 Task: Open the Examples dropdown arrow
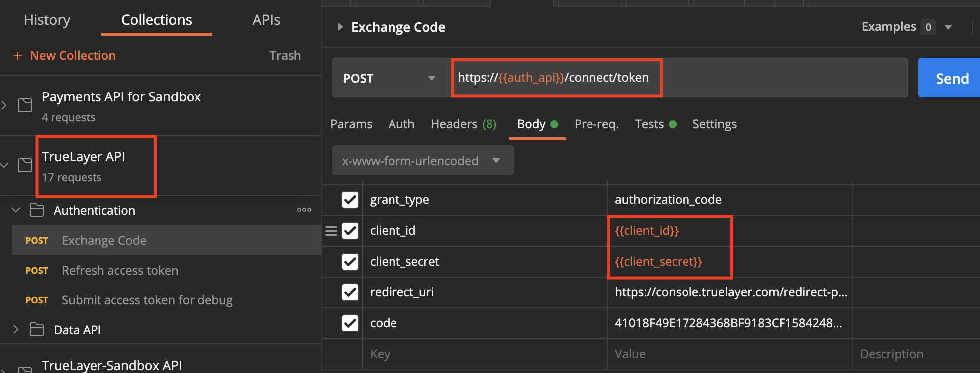[x=948, y=27]
